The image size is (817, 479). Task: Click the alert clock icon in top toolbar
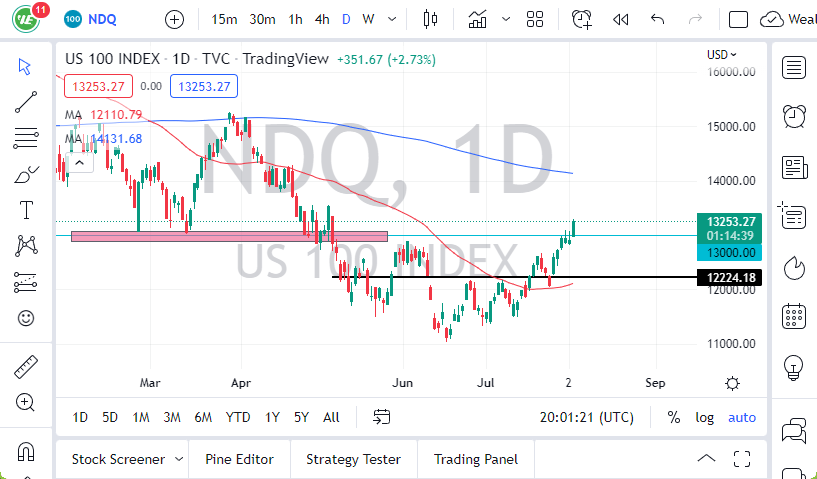click(581, 19)
